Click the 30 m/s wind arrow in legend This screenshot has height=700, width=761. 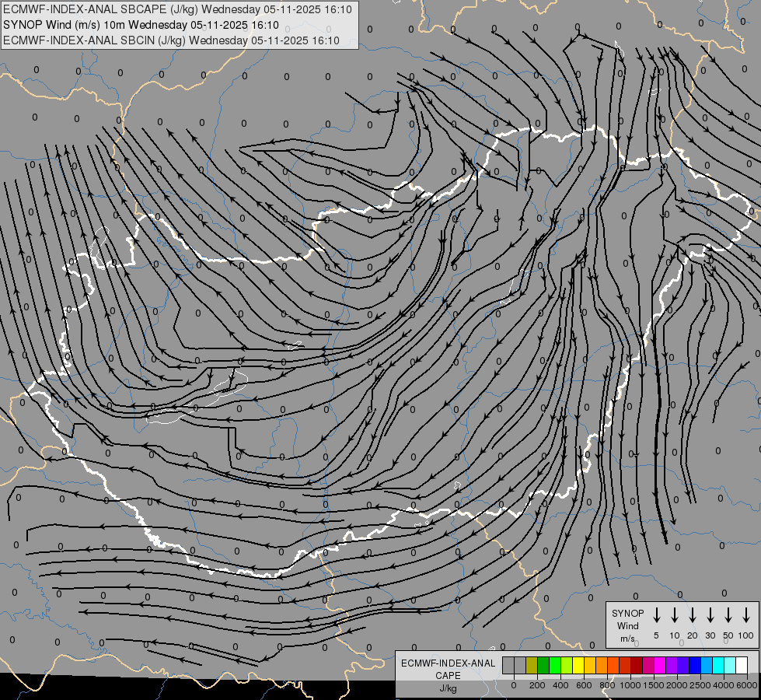click(x=710, y=615)
